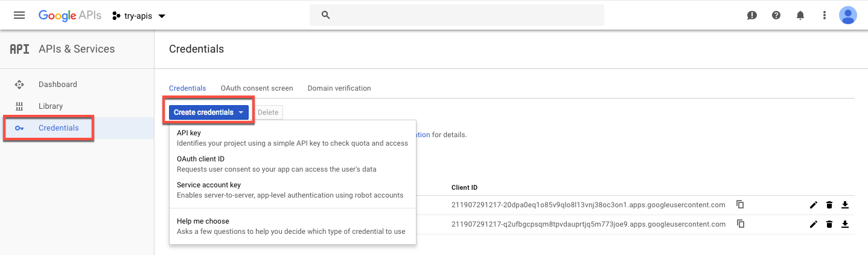This screenshot has height=255, width=868.
Task: Switch to Domain verification tab
Action: pyautogui.click(x=339, y=88)
